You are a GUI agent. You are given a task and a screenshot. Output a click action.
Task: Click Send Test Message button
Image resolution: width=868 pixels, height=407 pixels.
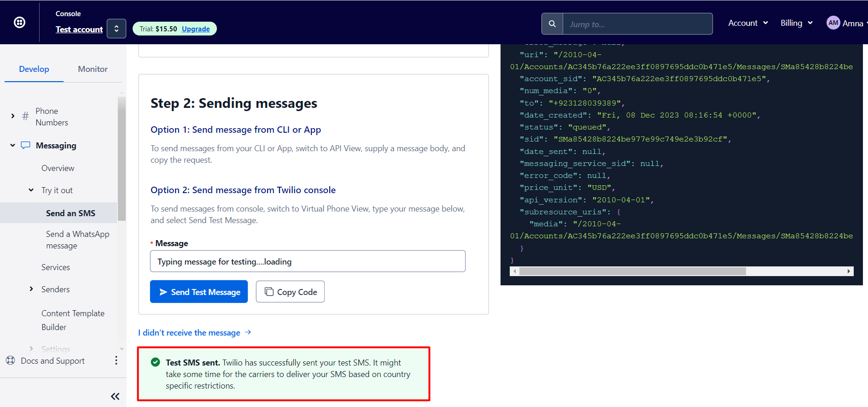pos(199,292)
